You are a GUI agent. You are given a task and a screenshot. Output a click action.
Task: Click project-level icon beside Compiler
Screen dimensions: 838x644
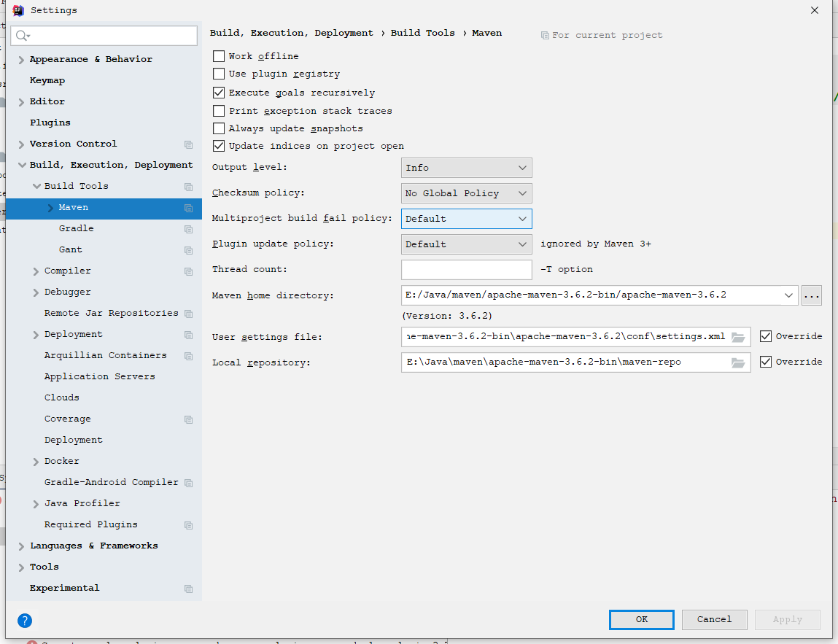189,271
